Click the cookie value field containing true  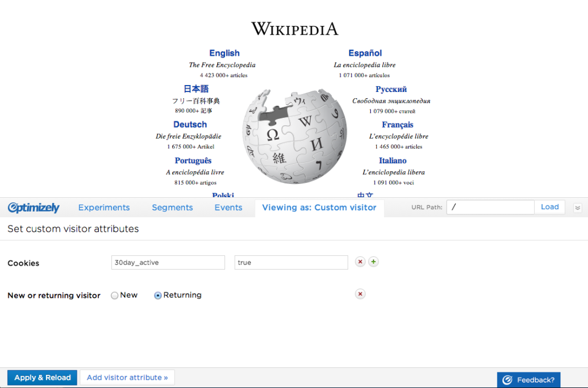(291, 262)
